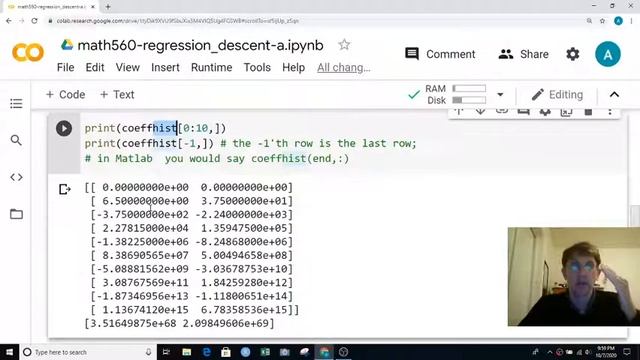Image resolution: width=640 pixels, height=360 pixels.
Task: Clear output using the output arrow icon
Action: pyautogui.click(x=64, y=189)
